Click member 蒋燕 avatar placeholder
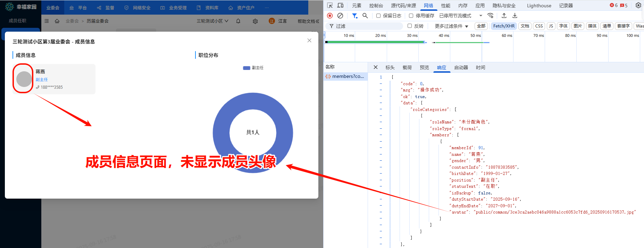This screenshot has width=644, height=248. 24,79
